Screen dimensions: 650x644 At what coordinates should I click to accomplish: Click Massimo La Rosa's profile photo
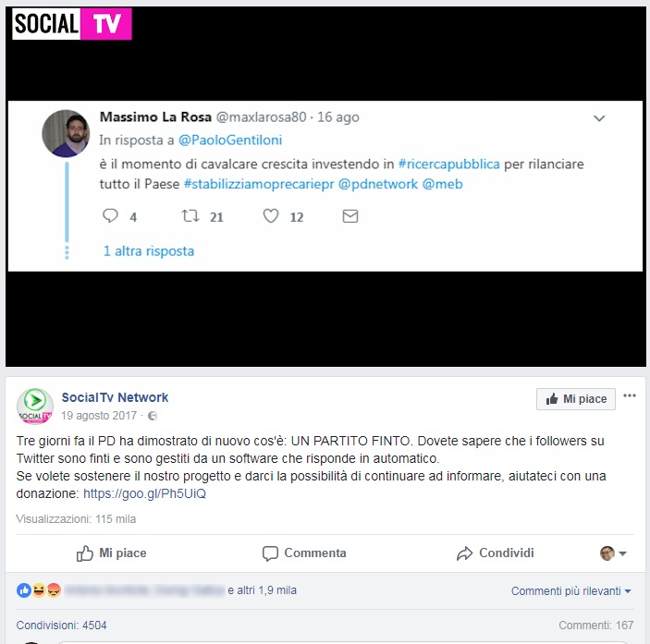click(66, 133)
